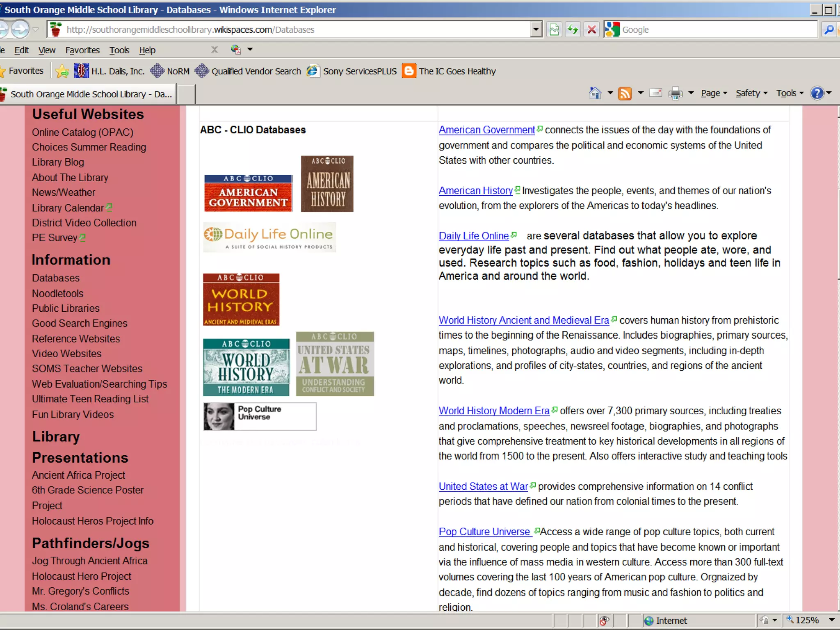Expand the Page menu dropdown

pos(714,93)
